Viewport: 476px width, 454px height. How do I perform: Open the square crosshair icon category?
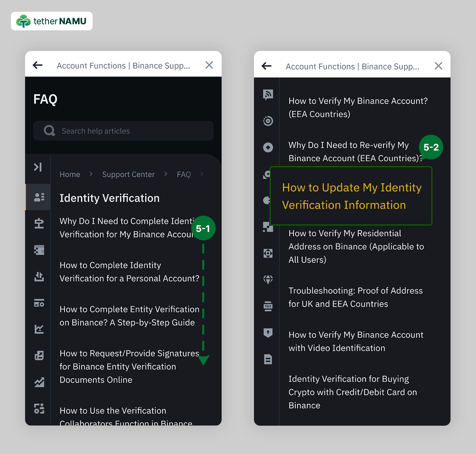pos(268,253)
